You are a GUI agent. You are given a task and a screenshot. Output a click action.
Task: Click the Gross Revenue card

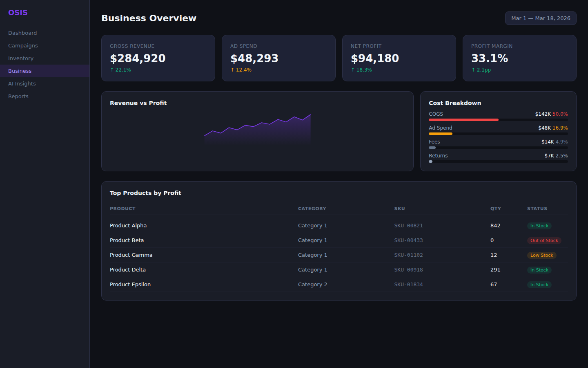click(158, 58)
